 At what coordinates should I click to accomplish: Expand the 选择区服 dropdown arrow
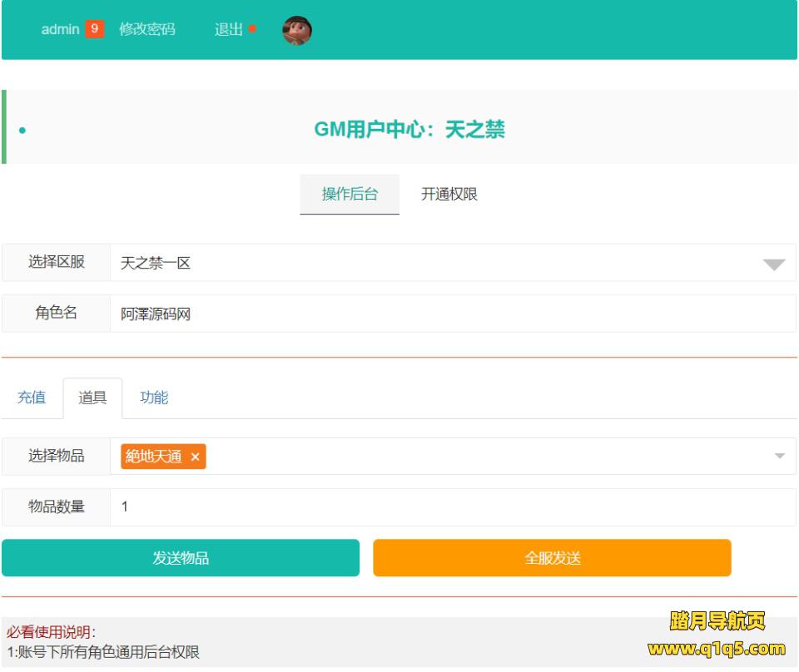click(x=773, y=264)
